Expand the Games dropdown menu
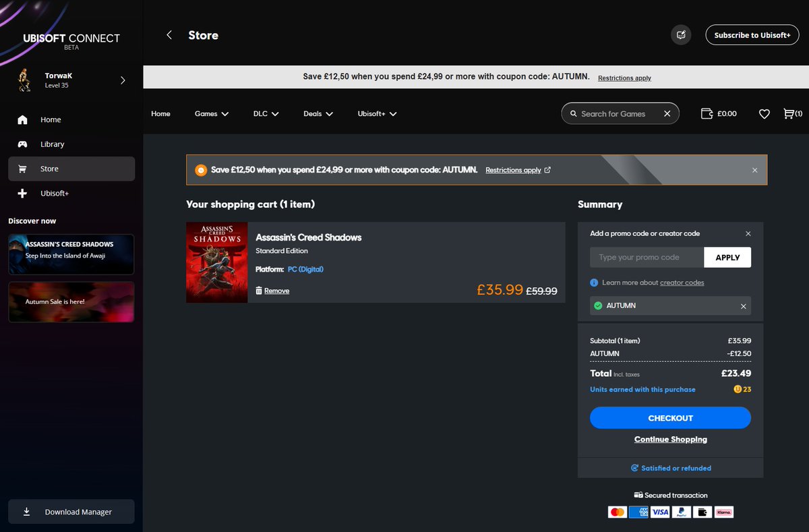809x532 pixels. (212, 114)
